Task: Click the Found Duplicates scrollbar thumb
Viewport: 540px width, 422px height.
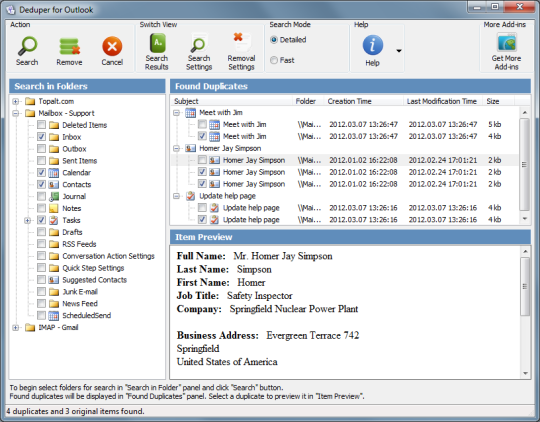Action: click(x=525, y=164)
